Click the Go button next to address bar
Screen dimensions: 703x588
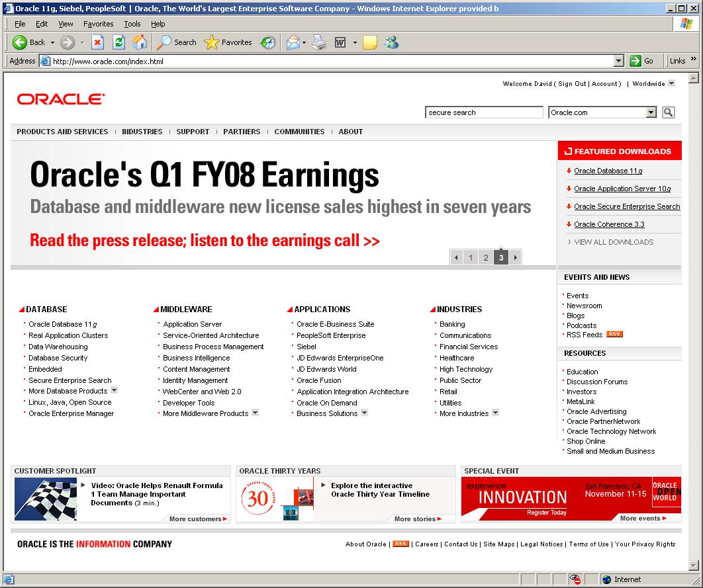[x=641, y=61]
